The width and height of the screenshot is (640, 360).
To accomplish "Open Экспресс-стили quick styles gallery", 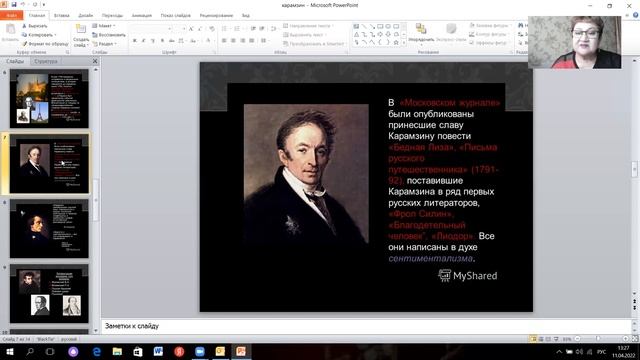I will point(451,33).
